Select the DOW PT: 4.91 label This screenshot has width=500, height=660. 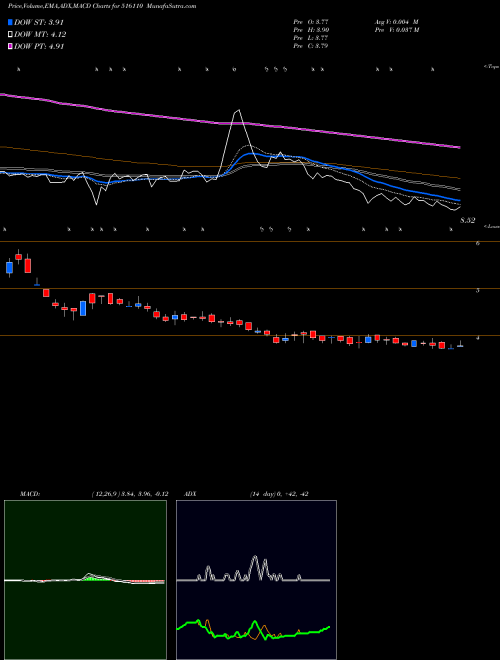click(39, 46)
